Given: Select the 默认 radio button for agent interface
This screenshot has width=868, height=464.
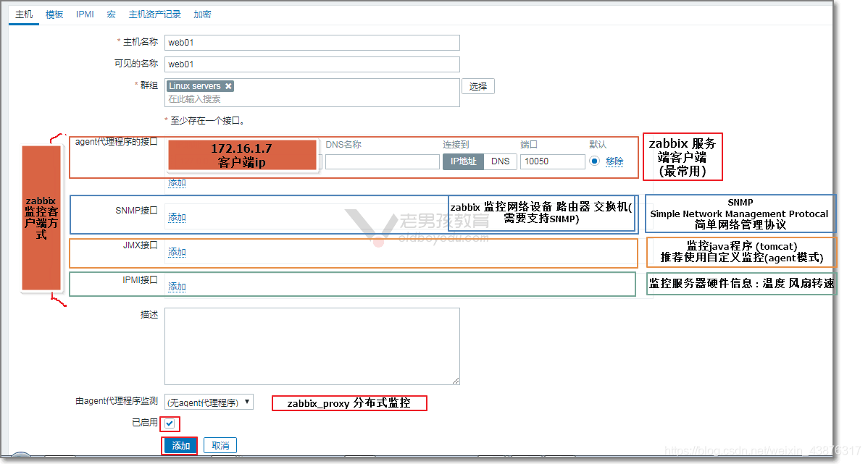Looking at the screenshot, I should [x=594, y=161].
